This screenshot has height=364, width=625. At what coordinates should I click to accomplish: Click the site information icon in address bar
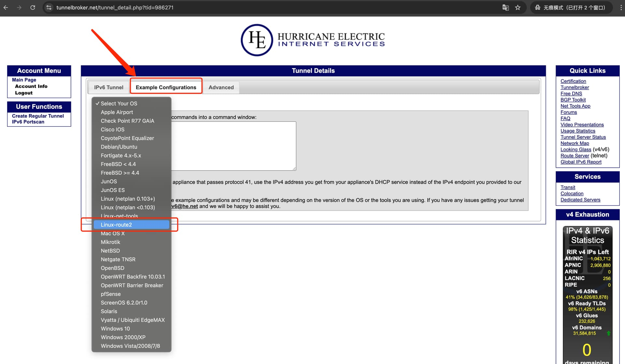tap(49, 7)
